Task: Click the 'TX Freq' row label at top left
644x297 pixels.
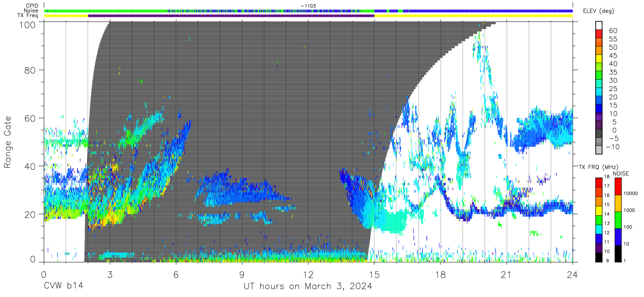Action: tap(28, 16)
